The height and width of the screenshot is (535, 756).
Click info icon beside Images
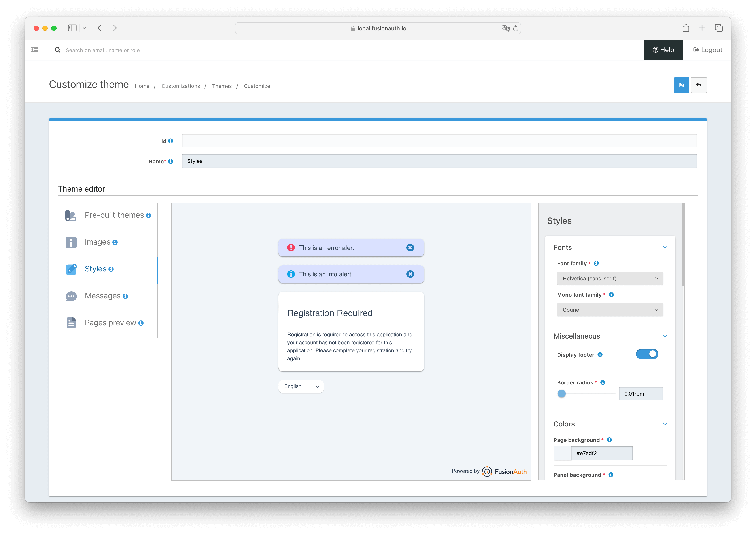(x=115, y=243)
